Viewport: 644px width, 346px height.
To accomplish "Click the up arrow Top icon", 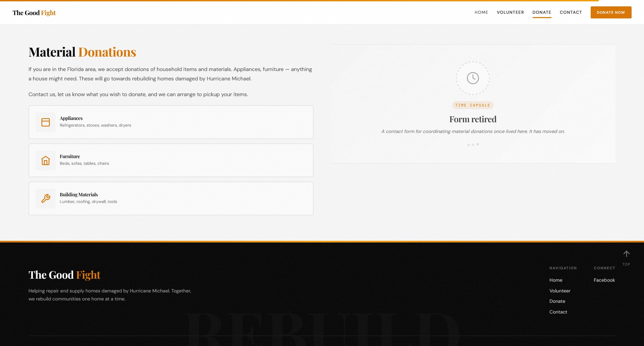I will point(626,254).
